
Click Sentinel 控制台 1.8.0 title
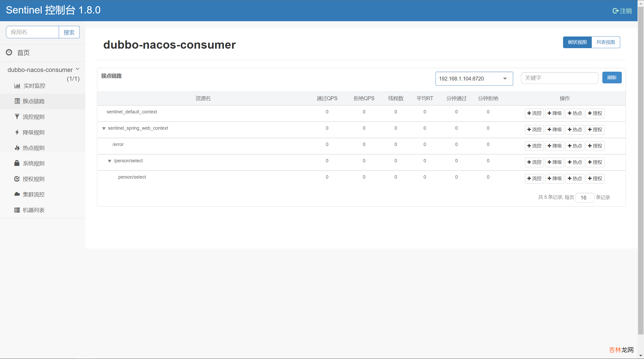[x=53, y=10]
